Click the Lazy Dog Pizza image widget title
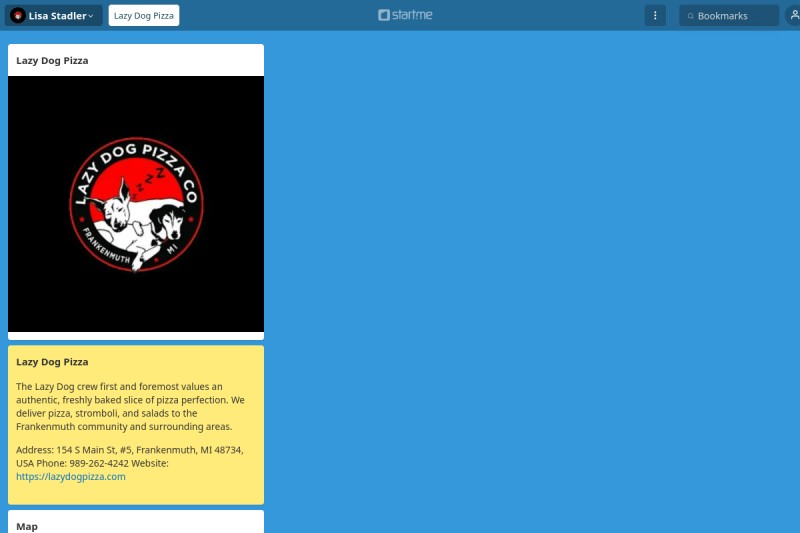The height and width of the screenshot is (533, 800). tap(52, 60)
